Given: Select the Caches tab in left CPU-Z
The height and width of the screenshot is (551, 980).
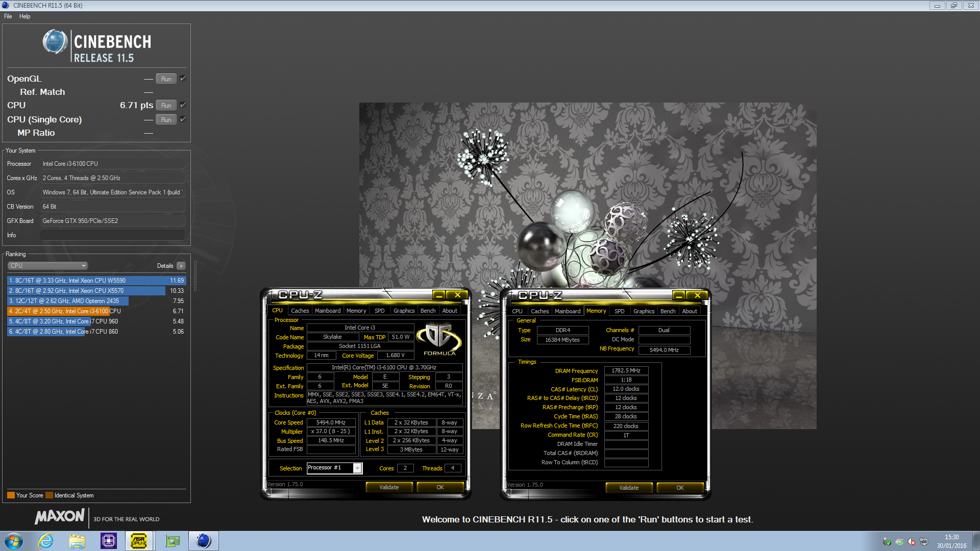Looking at the screenshot, I should pyautogui.click(x=300, y=311).
